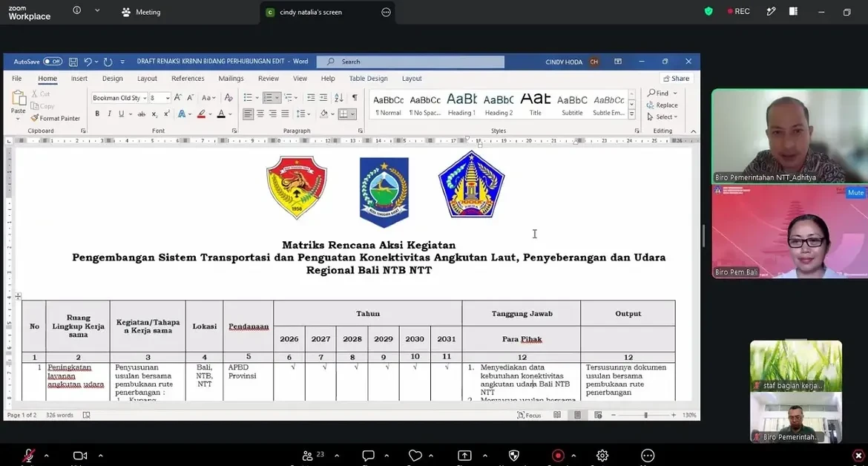
Task: Click the text highlight color swatch
Action: point(202,114)
